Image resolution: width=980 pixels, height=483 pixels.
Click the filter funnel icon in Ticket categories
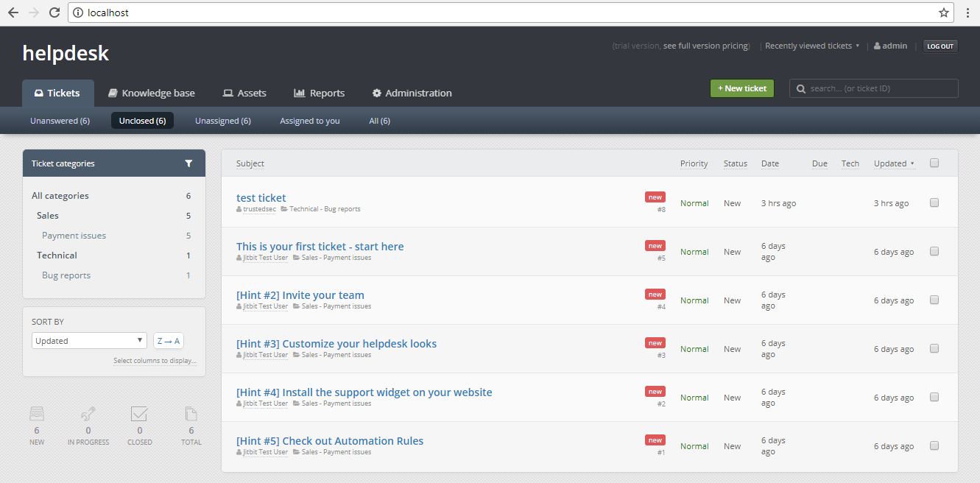[x=188, y=163]
